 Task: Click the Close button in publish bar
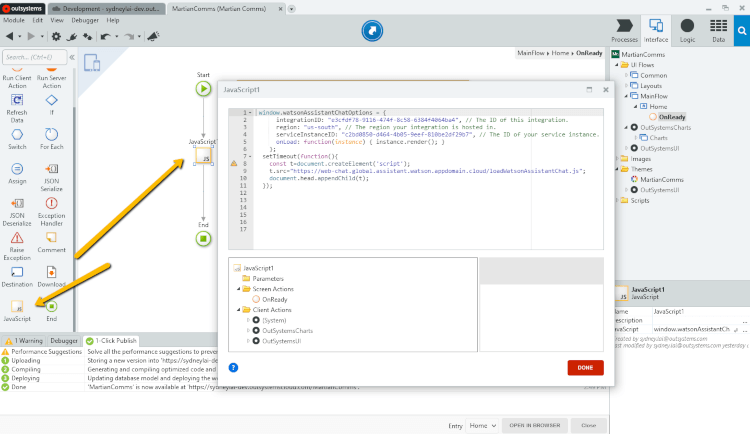(x=588, y=425)
